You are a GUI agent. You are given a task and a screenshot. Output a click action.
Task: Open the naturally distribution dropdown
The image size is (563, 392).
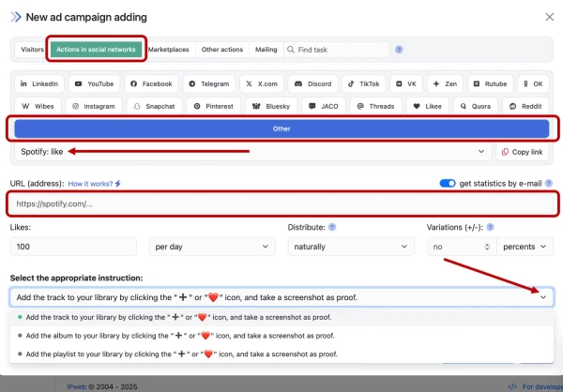click(352, 248)
